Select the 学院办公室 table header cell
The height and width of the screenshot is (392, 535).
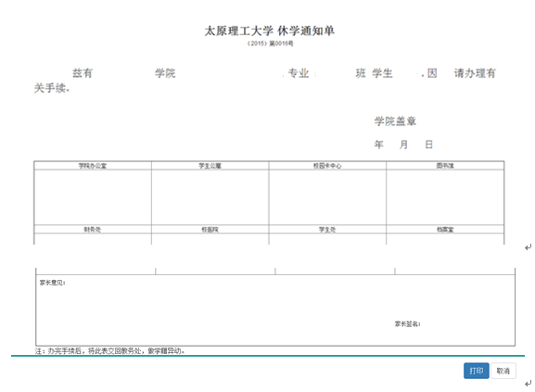(93, 166)
